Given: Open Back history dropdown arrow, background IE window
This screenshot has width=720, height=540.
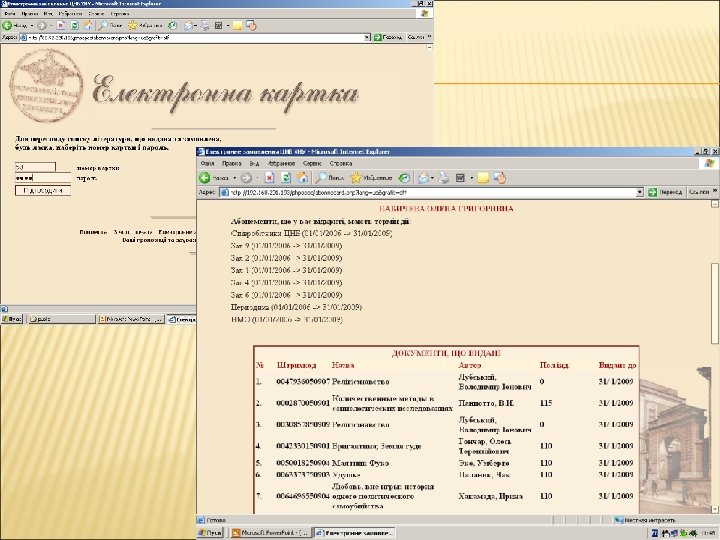Looking at the screenshot, I should click(x=31, y=25).
